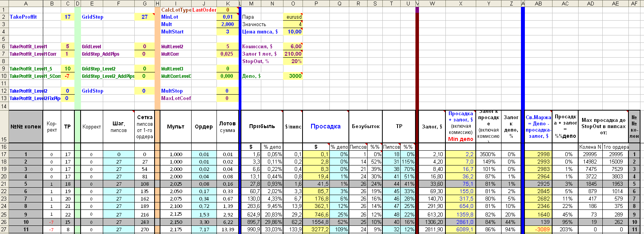
Task: Click the % депо cell 33,03%
Action: [272, 229]
